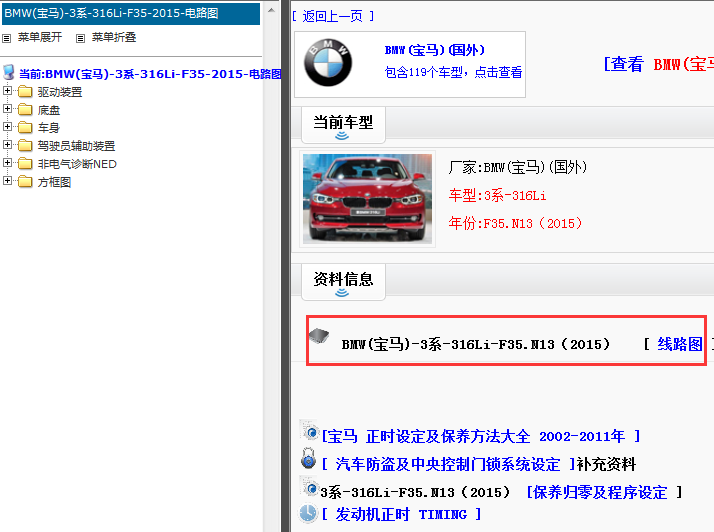Click the 返回上一页 link
The width and height of the screenshot is (714, 532).
333,16
